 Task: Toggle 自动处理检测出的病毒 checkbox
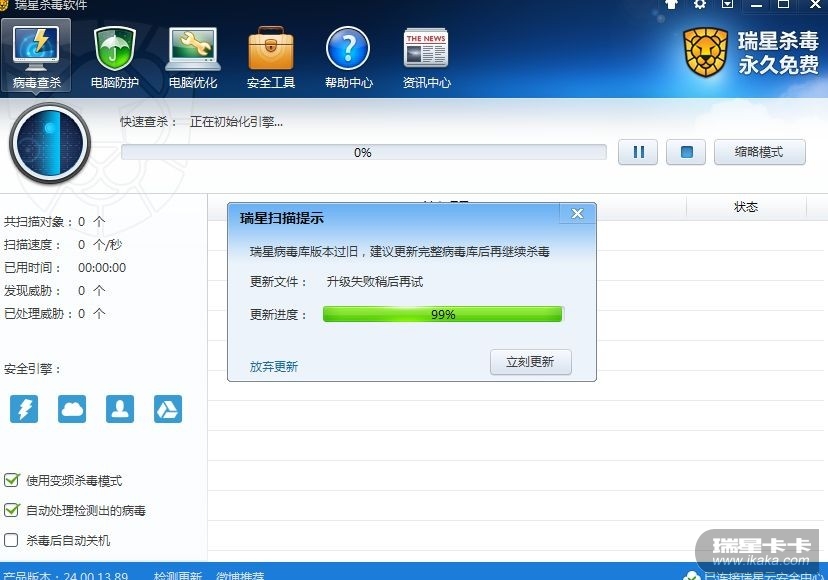11,510
